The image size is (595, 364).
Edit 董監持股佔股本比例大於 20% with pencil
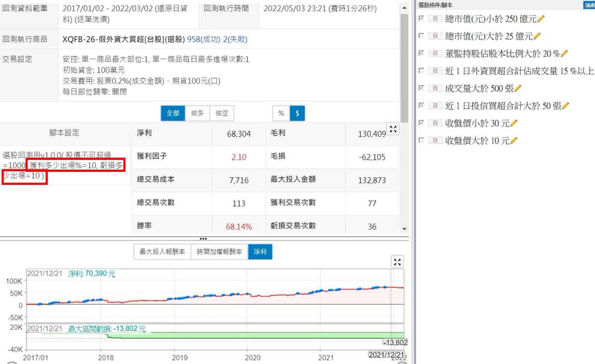564,54
